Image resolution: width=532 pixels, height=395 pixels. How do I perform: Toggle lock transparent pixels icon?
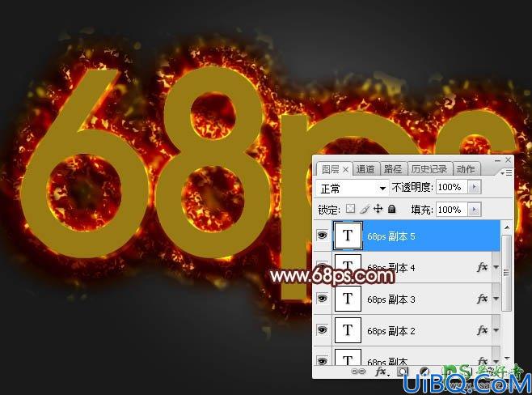350,209
